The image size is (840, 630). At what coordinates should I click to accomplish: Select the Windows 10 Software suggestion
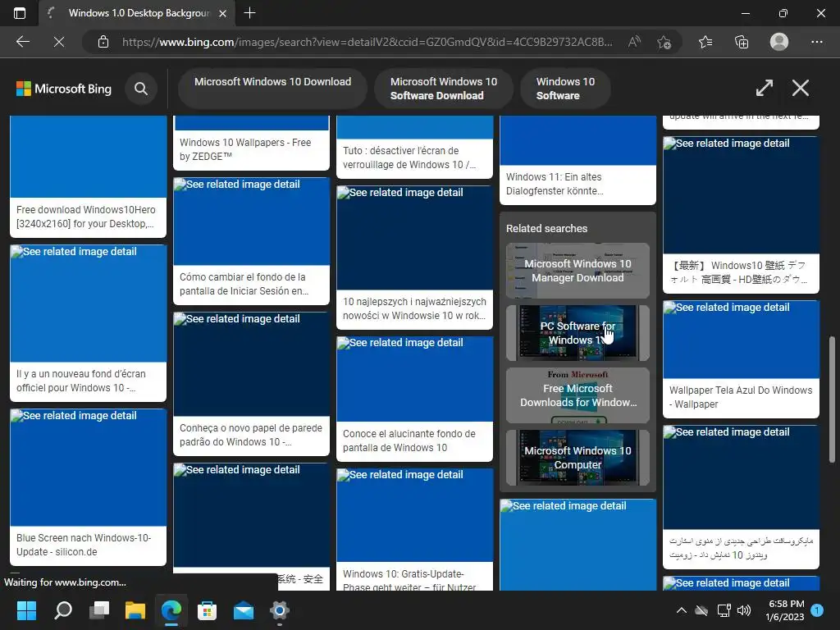click(565, 89)
